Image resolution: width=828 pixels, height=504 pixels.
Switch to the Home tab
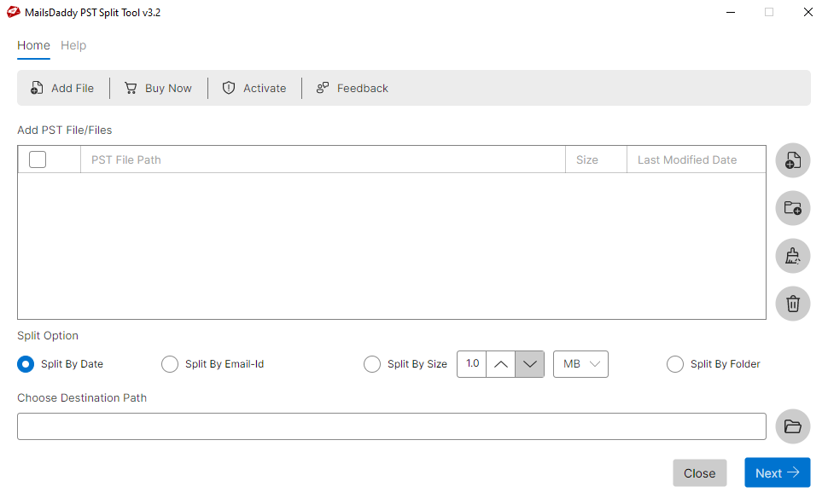tap(33, 45)
